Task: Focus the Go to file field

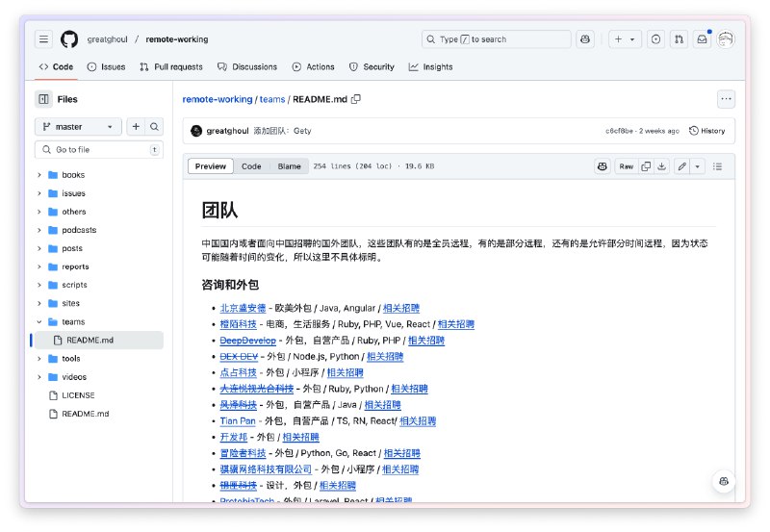Action: click(99, 150)
